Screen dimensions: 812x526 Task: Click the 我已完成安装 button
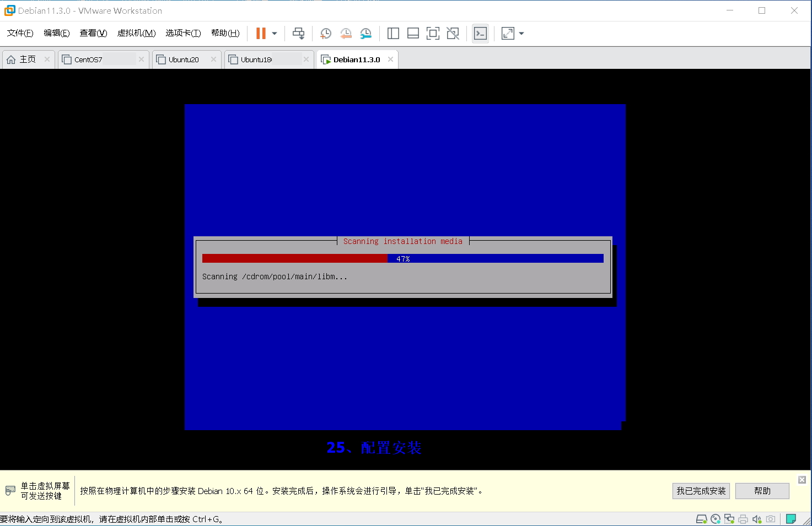coord(701,491)
